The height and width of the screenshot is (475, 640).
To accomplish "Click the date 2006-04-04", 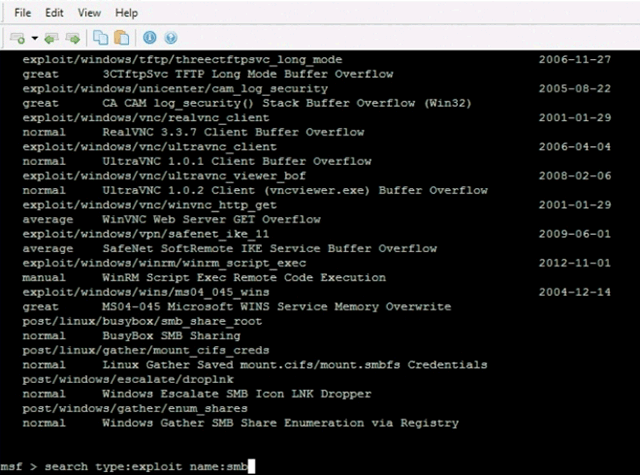I will 575,147.
